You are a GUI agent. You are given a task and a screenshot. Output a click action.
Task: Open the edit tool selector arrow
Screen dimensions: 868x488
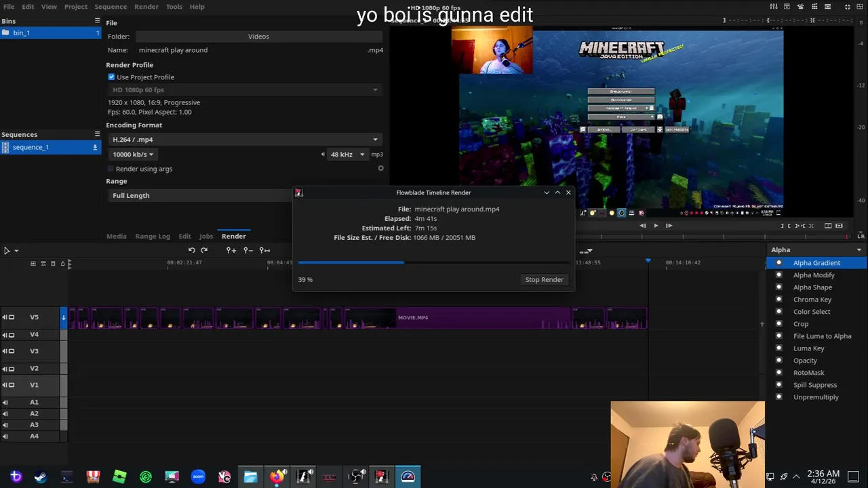click(x=16, y=251)
